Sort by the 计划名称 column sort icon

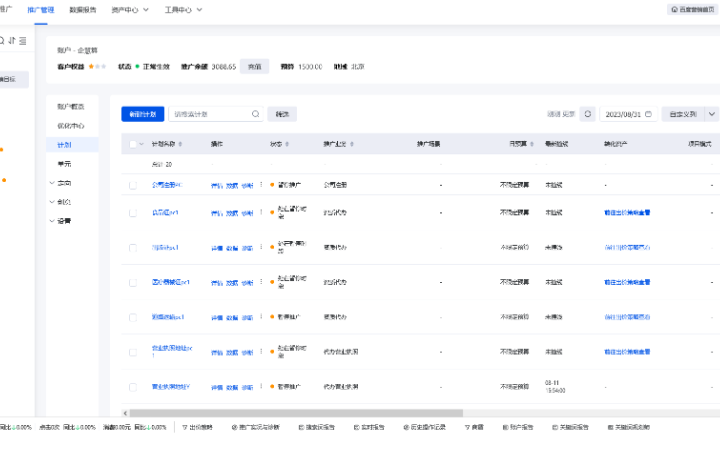(x=180, y=144)
